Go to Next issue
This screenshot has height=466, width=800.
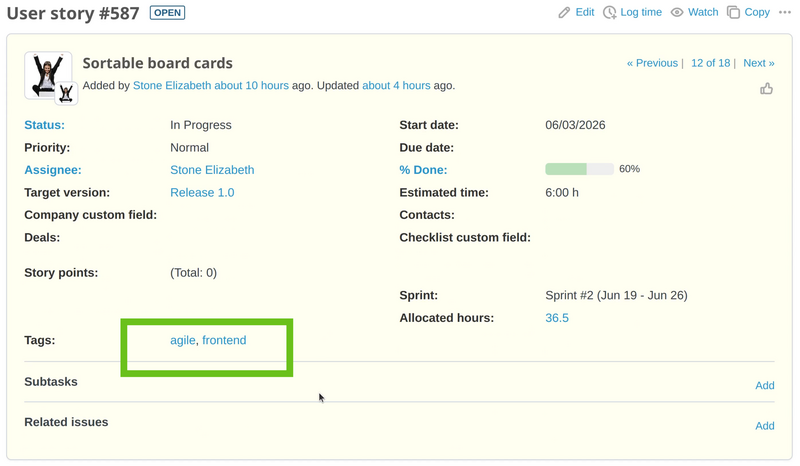(x=759, y=63)
